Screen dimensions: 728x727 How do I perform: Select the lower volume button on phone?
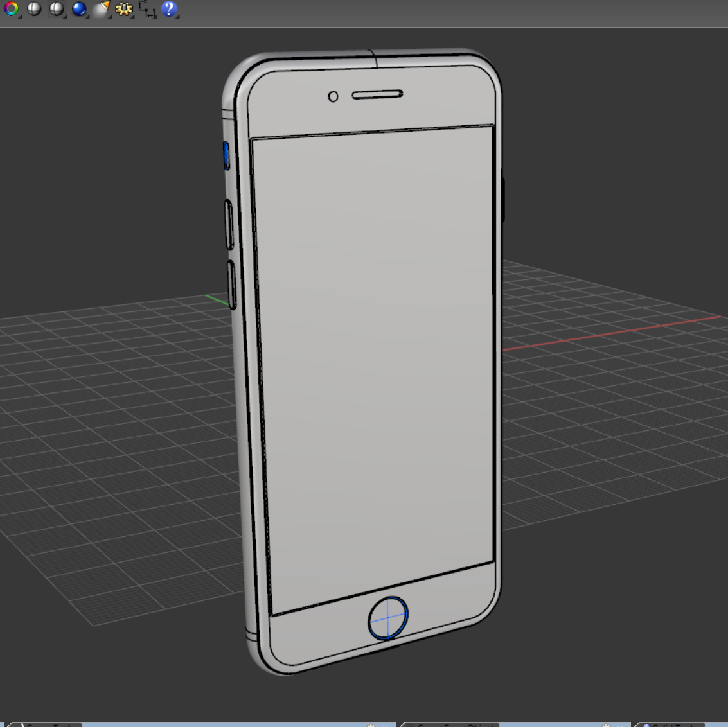(x=232, y=285)
